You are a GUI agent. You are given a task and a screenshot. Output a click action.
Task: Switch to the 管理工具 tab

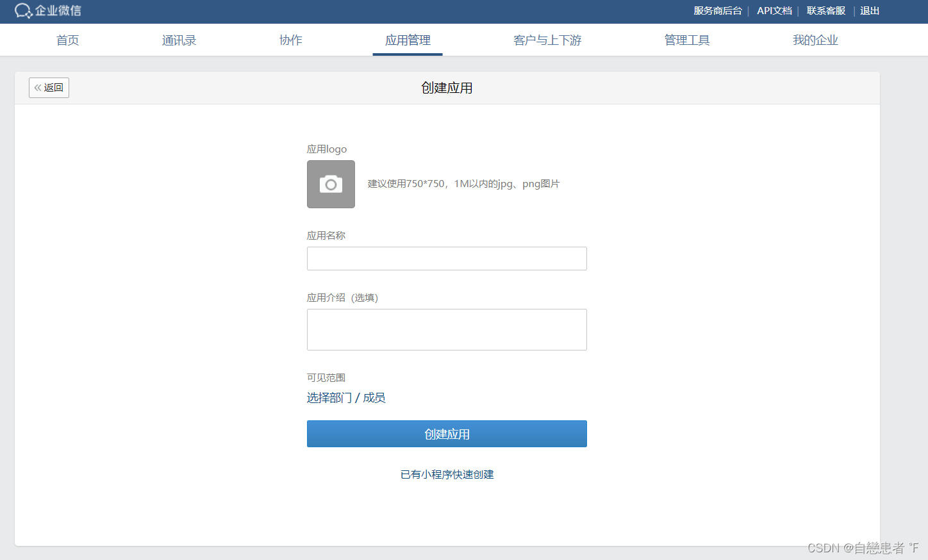click(686, 40)
